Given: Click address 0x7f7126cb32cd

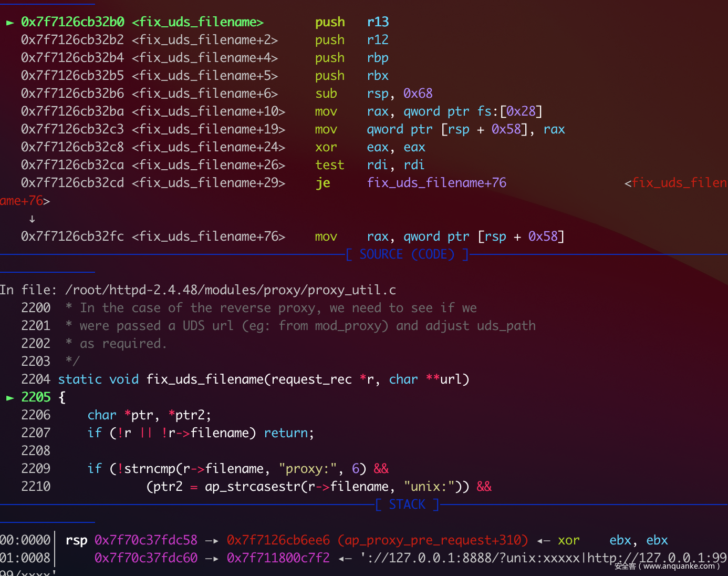Looking at the screenshot, I should 72,183.
